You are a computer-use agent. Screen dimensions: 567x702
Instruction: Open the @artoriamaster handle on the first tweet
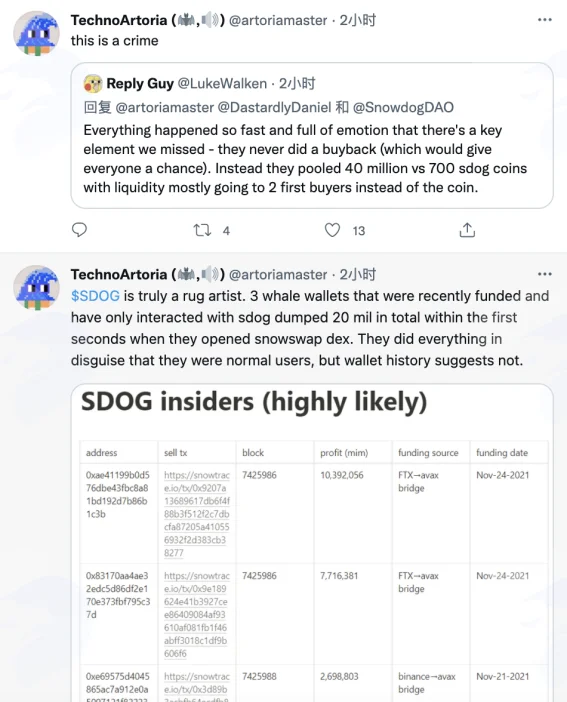(x=278, y=20)
